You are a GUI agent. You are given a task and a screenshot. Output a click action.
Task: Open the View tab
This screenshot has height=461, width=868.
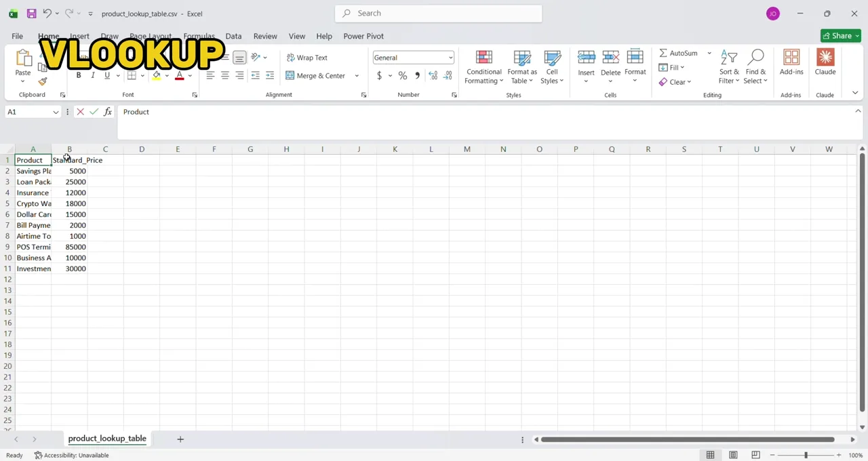coord(297,36)
